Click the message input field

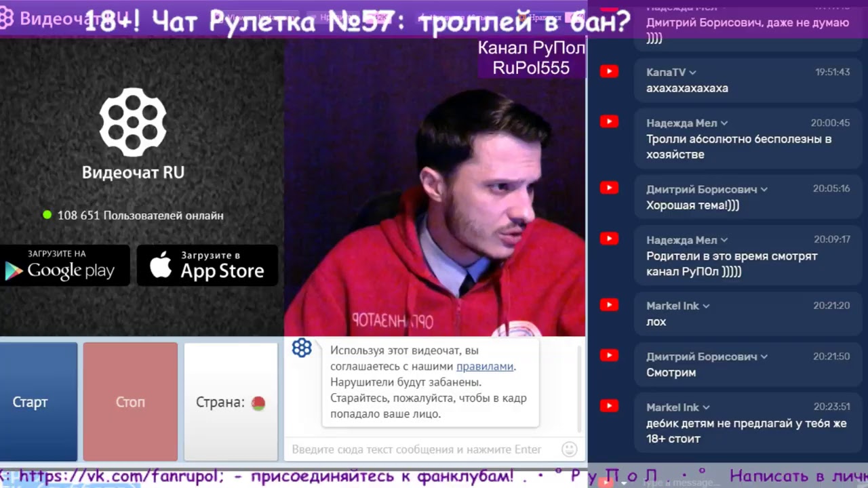pos(416,449)
